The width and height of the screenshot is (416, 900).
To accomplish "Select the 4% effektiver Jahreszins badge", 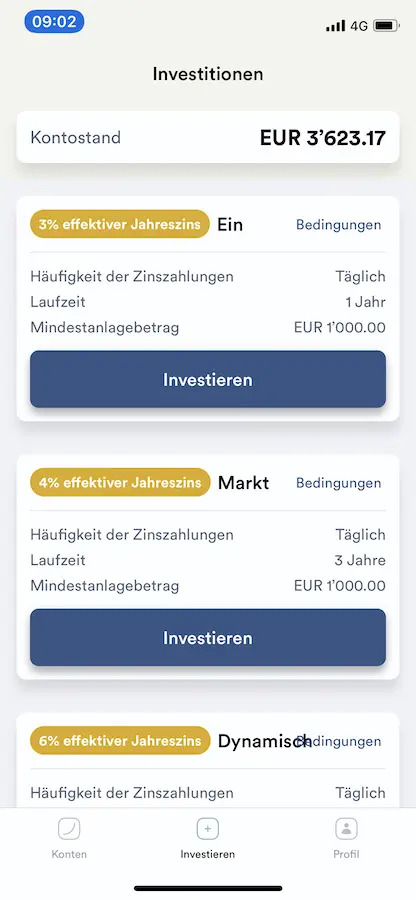I will pos(120,482).
